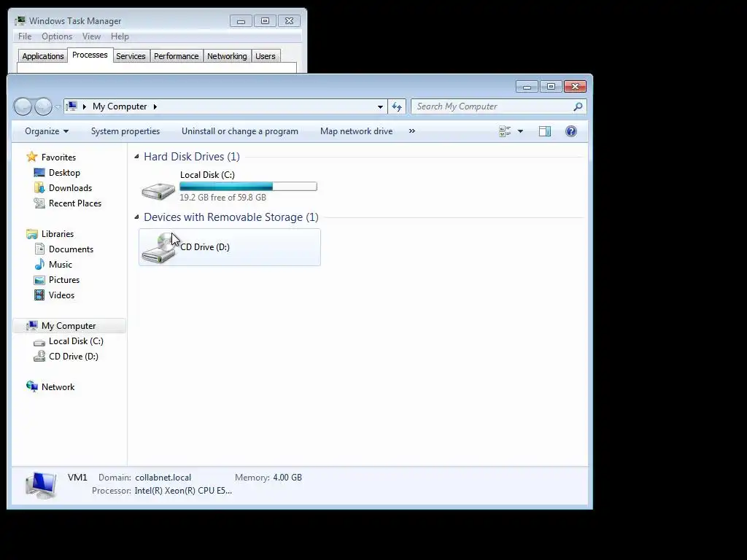Click the Documents library icon
Viewport: 747px width, 560px height.
click(39, 249)
